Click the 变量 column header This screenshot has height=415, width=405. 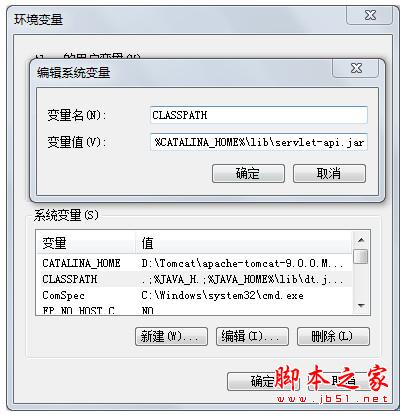(85, 243)
